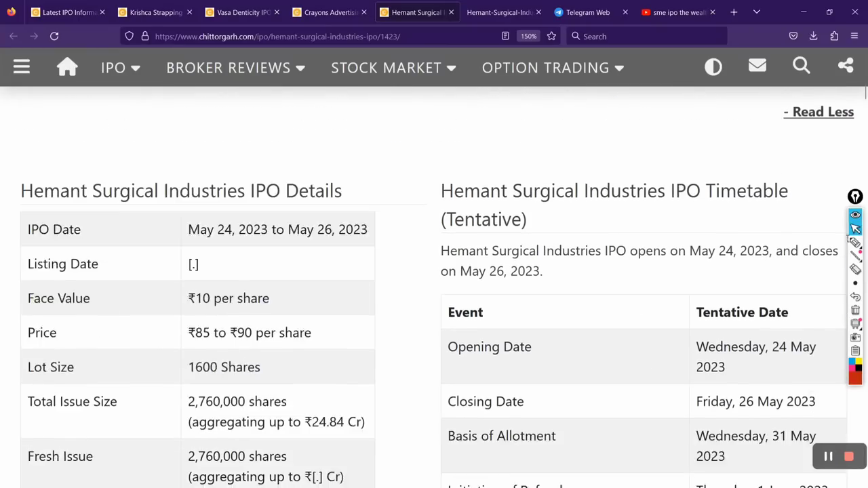Viewport: 868px width, 488px height.
Task: Open the extensions puzzle icon
Action: click(834, 36)
